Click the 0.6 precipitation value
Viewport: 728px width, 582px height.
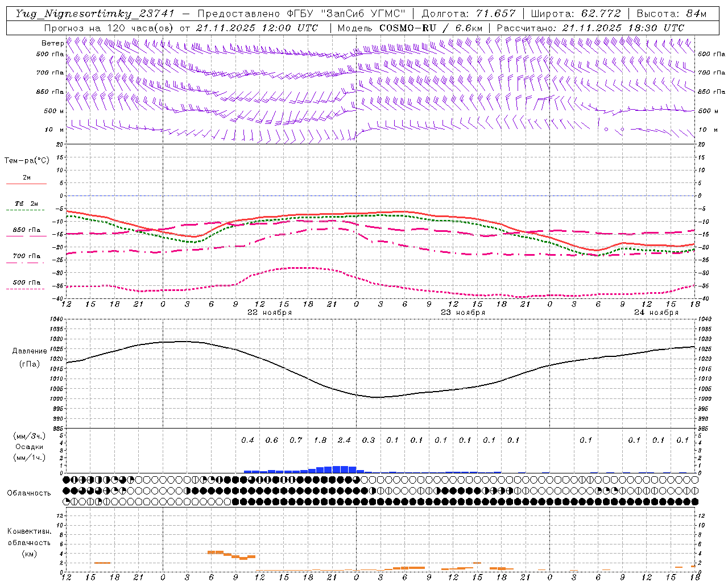[x=272, y=440]
